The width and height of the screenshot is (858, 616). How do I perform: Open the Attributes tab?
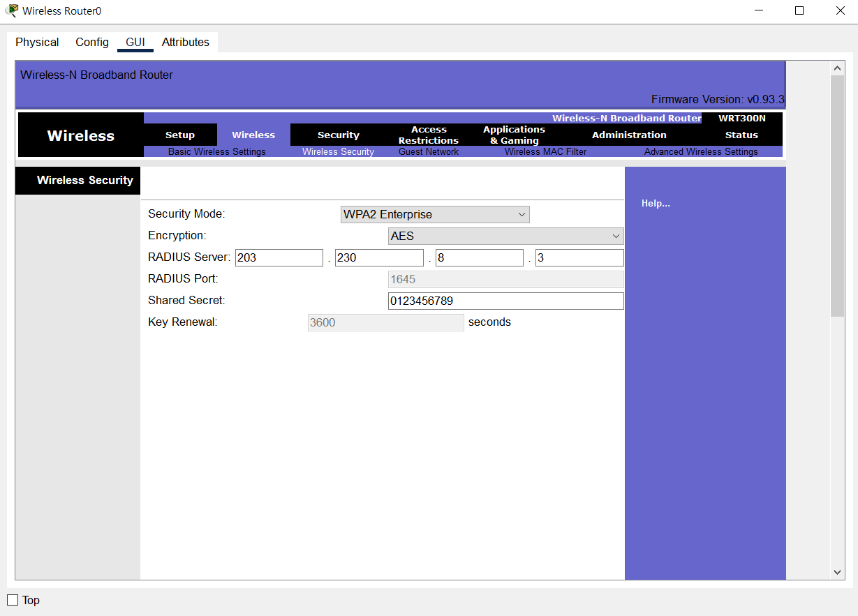point(186,42)
